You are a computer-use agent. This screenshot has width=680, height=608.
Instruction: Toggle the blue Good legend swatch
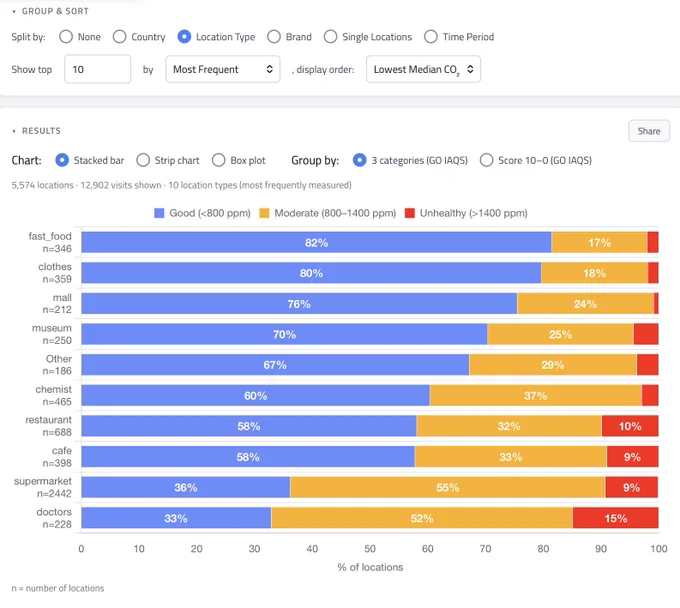pos(159,213)
